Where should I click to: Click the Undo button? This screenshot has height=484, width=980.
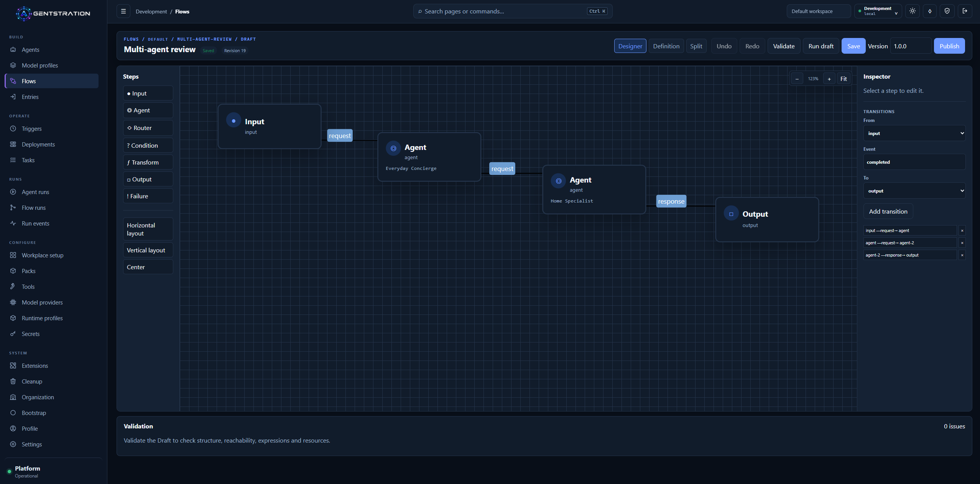[724, 46]
